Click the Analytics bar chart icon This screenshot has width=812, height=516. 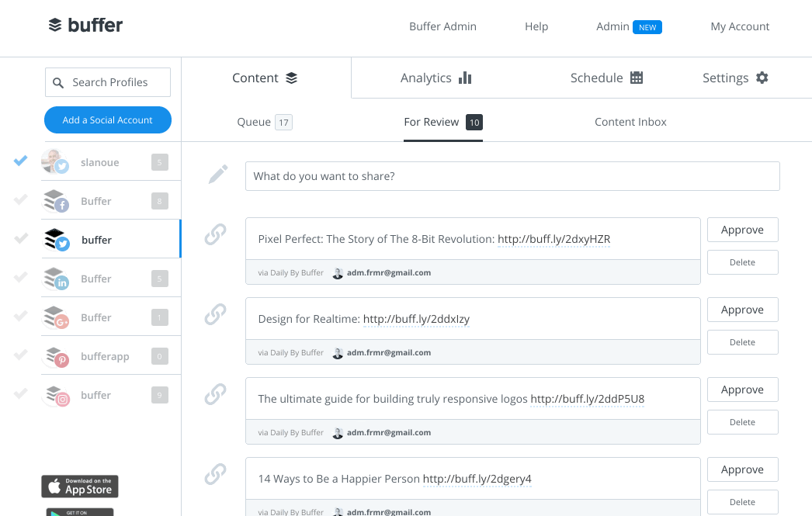(x=465, y=78)
